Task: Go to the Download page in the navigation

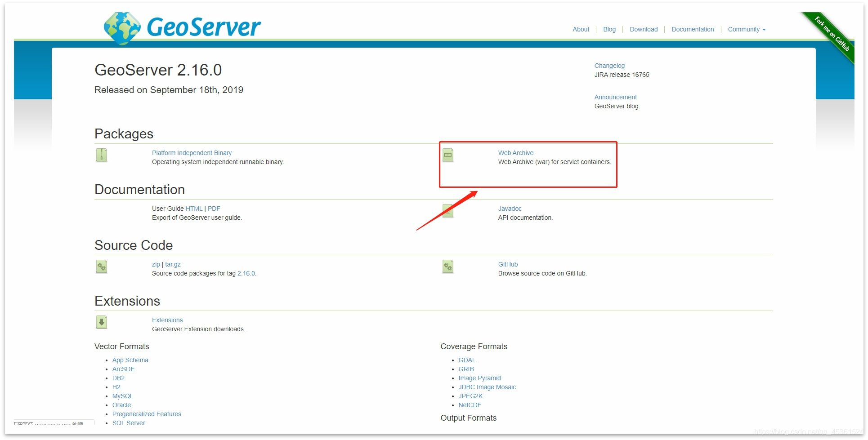Action: pyautogui.click(x=644, y=29)
